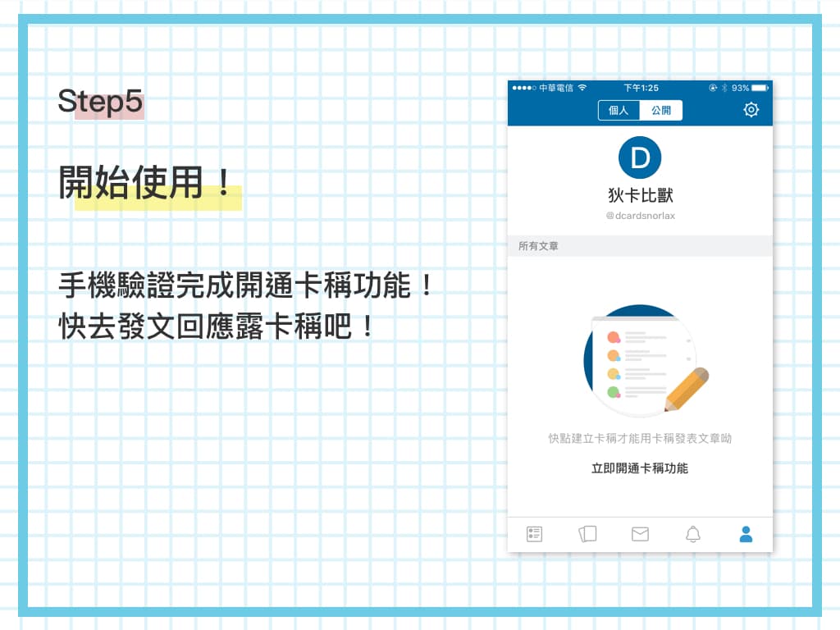The height and width of the screenshot is (630, 840).
Task: Click the @dcardsnorlax handle
Action: coord(640,216)
